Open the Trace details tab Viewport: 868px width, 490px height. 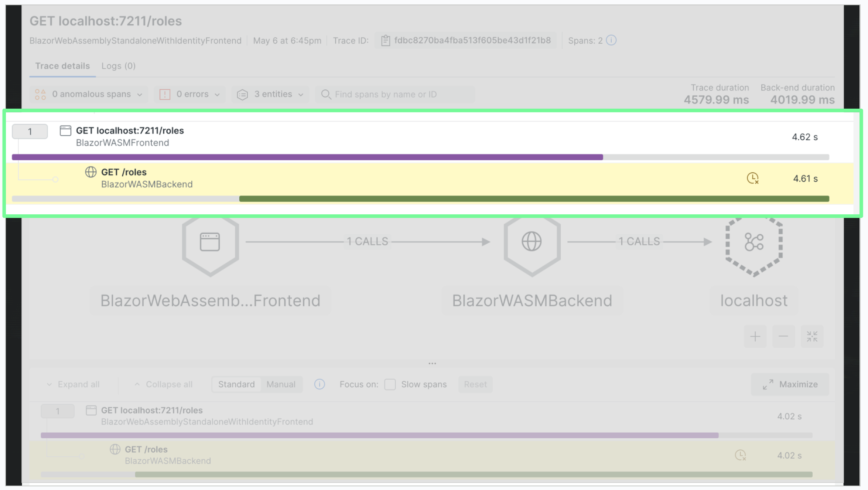pos(62,66)
